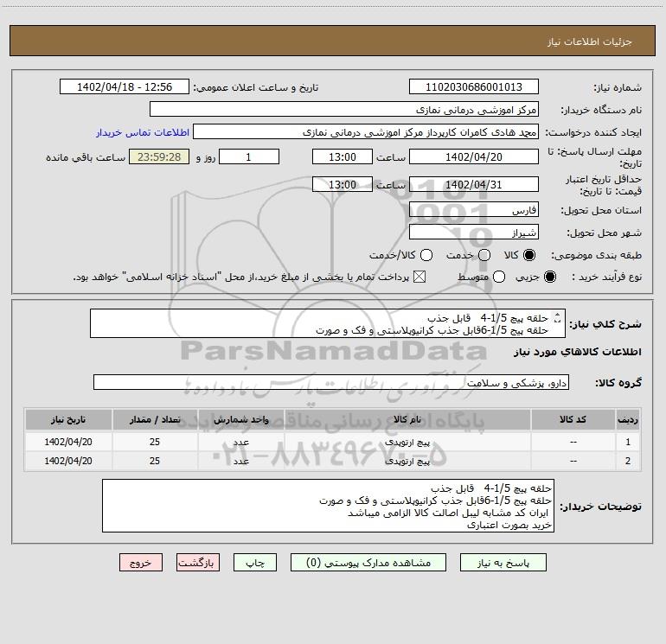Click the buyer name field مرکز اموزشی درمانی نمازی
This screenshot has width=666, height=644.
pyautogui.click(x=344, y=109)
